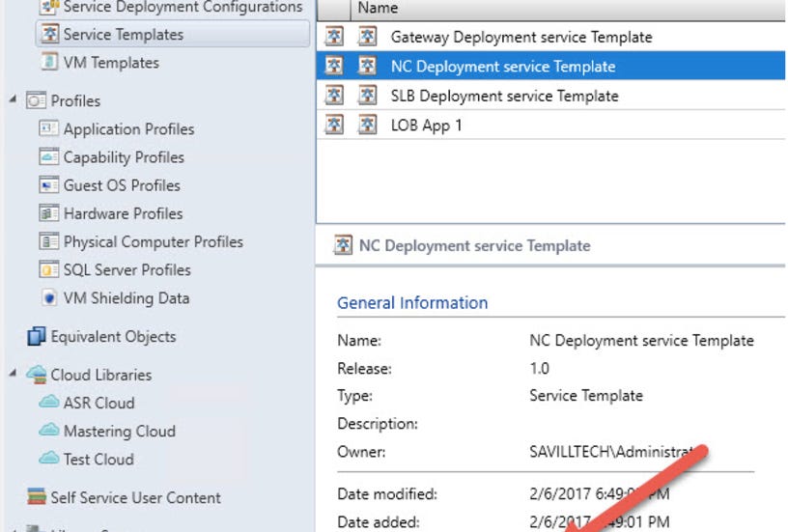The width and height of the screenshot is (788, 532).
Task: Click Physical Computer Profiles icon
Action: (48, 241)
